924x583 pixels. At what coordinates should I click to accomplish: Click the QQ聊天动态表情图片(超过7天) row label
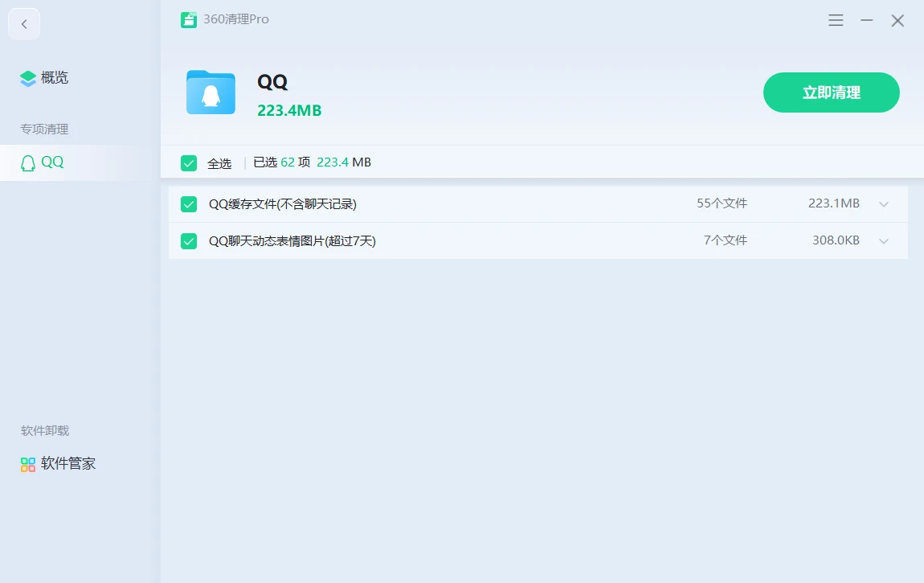pyautogui.click(x=292, y=241)
